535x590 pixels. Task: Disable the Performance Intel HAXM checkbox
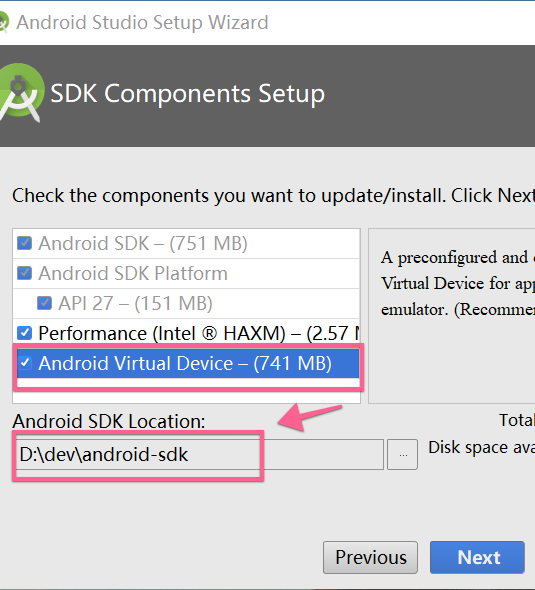(24, 333)
